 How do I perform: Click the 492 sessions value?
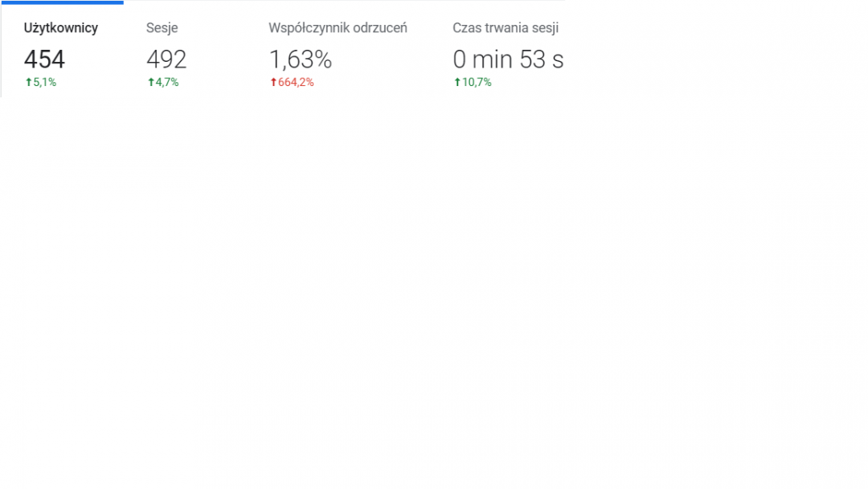click(x=166, y=60)
